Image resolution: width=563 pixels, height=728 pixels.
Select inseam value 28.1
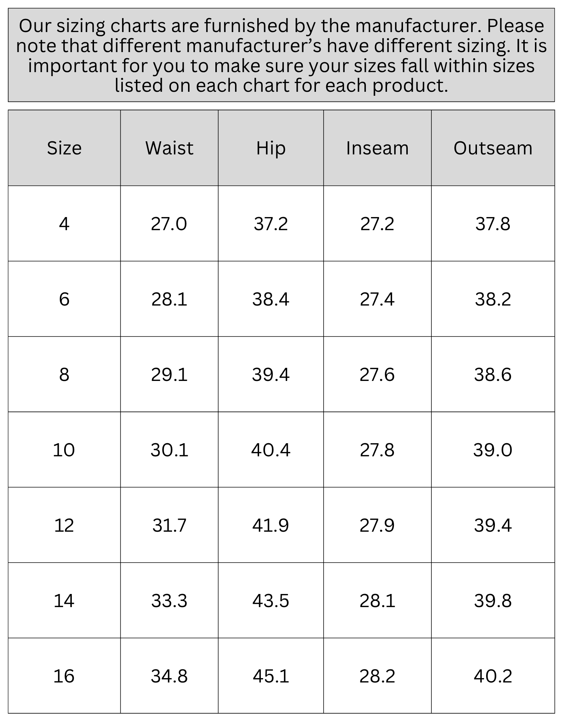378,601
